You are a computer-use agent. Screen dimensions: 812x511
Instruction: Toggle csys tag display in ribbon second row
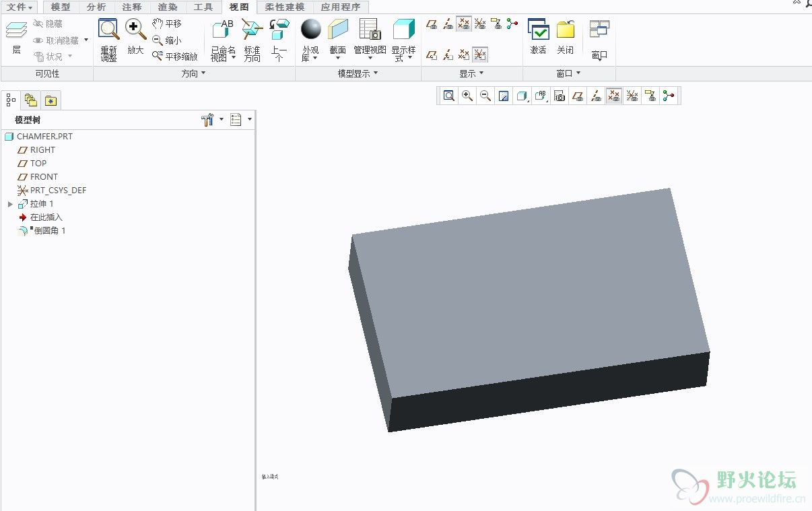pyautogui.click(x=480, y=55)
